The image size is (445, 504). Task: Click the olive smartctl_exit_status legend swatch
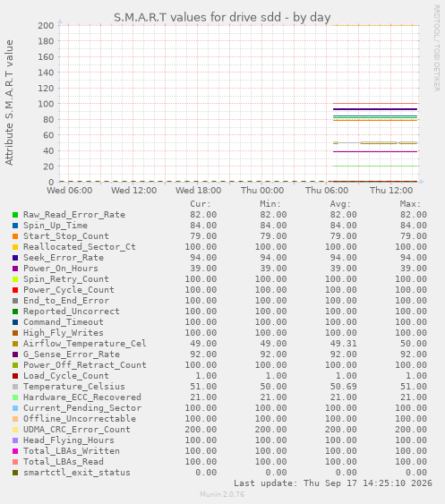coord(15,473)
